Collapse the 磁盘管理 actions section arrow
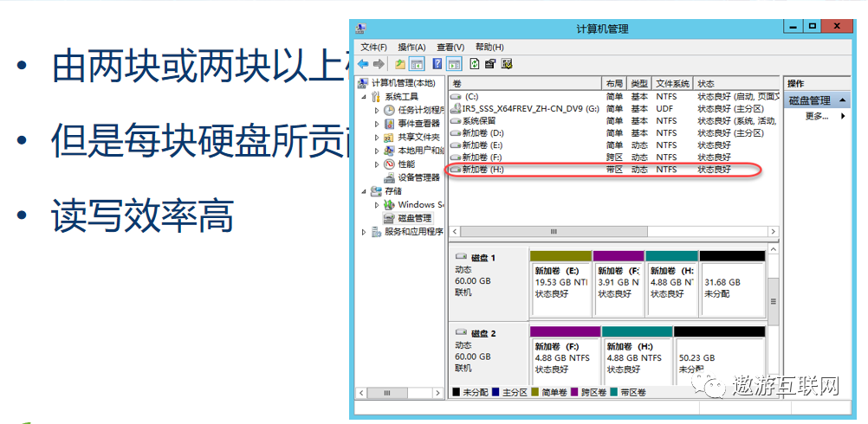 (x=842, y=100)
